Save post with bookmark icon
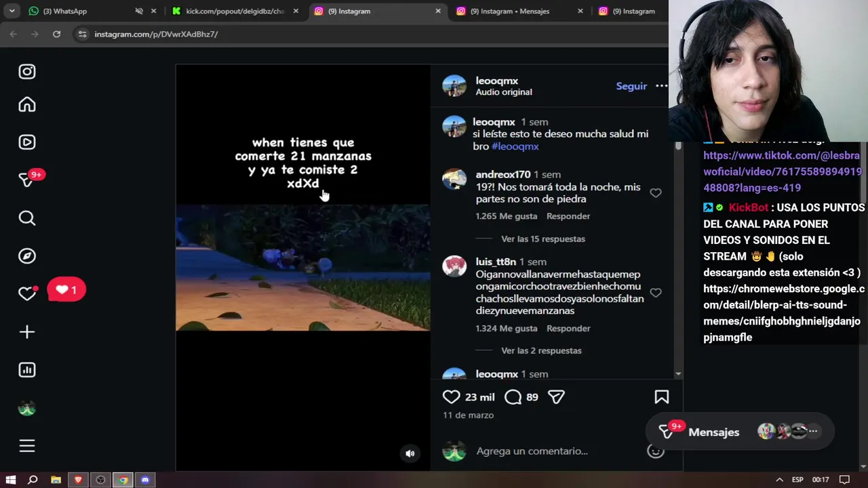This screenshot has width=868, height=488. [661, 396]
